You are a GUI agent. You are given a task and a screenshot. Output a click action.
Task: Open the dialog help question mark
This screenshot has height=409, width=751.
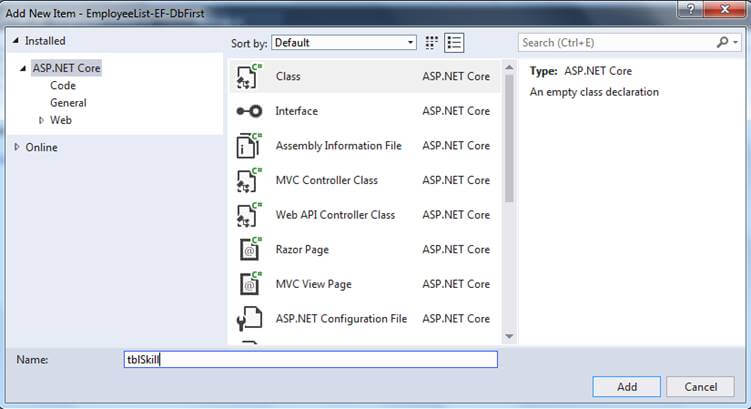point(691,10)
